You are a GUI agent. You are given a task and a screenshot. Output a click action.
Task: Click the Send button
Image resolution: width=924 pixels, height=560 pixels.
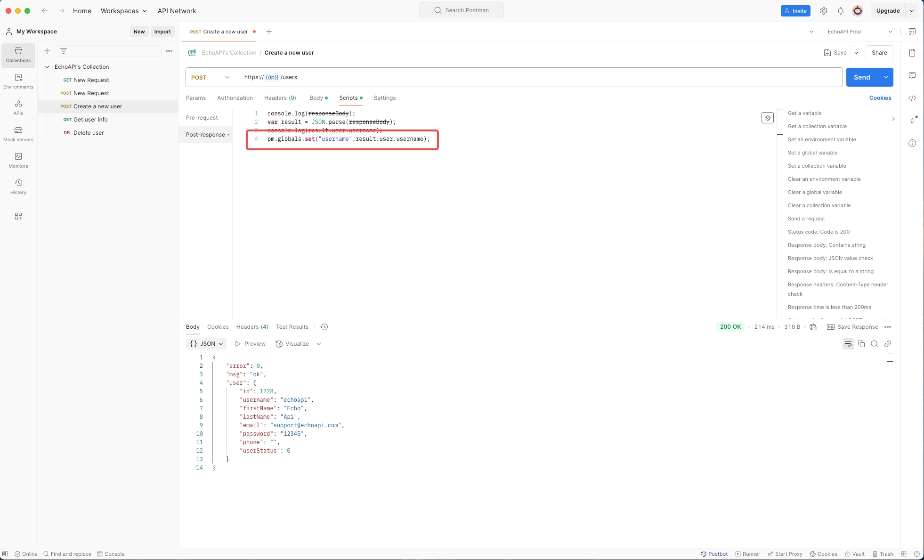pyautogui.click(x=862, y=77)
